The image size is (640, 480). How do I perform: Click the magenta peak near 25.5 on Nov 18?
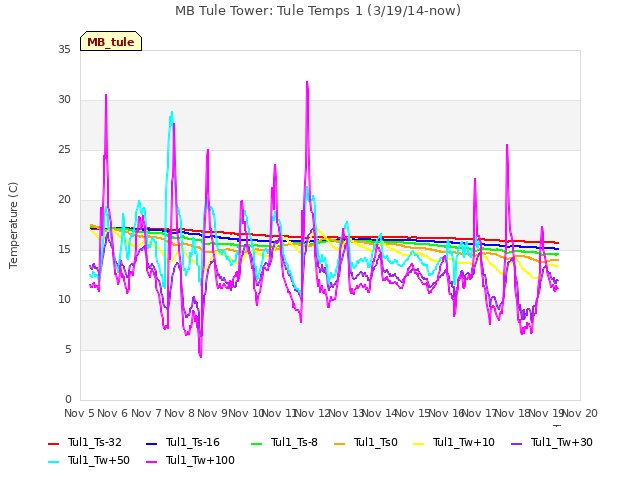(507, 145)
